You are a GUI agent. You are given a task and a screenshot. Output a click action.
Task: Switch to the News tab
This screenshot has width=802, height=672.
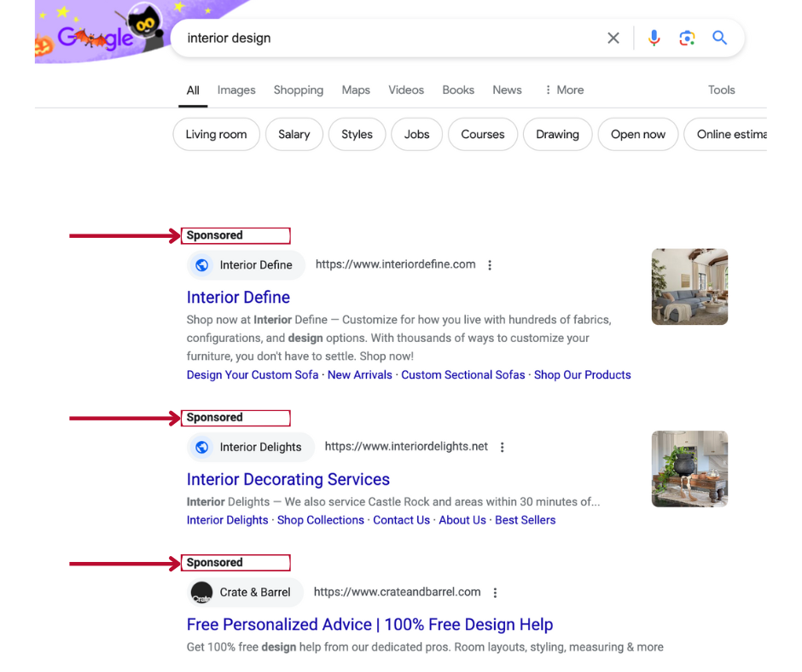[507, 90]
